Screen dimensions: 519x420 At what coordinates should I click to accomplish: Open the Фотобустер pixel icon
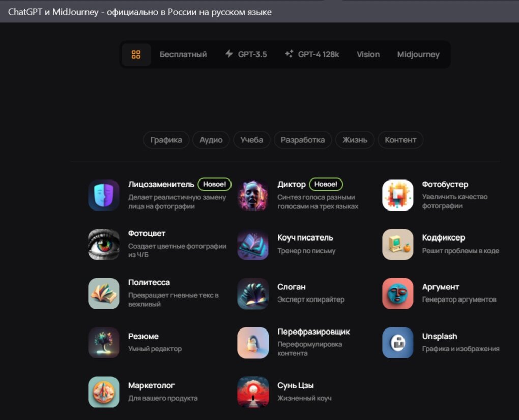(x=397, y=195)
